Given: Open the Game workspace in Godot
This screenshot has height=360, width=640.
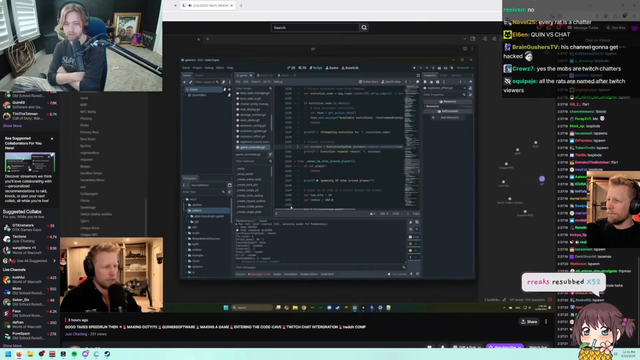Looking at the screenshot, I should [332, 68].
